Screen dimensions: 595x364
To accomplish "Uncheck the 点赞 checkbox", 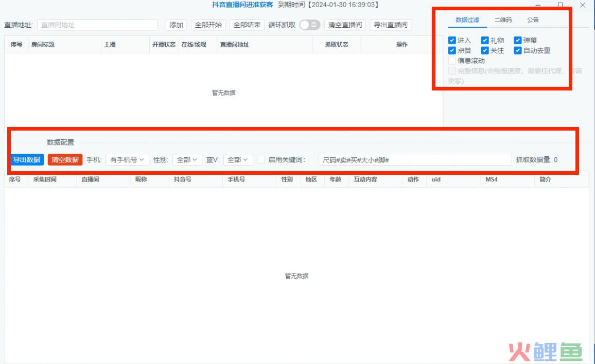I will point(452,50).
